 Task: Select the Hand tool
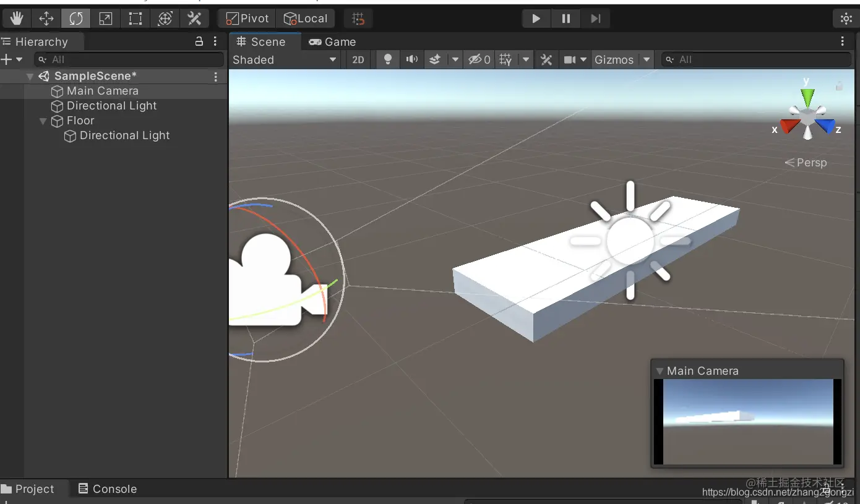click(x=17, y=19)
